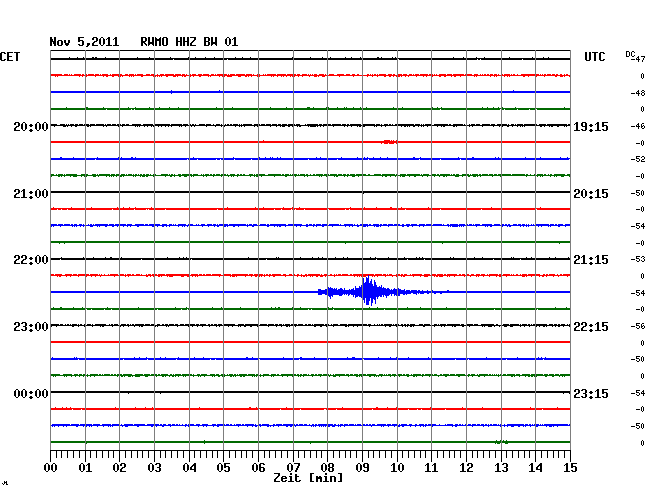Click the 20:00 CET time label
Image resolution: width=650 pixels, height=494 pixels.
31,126
